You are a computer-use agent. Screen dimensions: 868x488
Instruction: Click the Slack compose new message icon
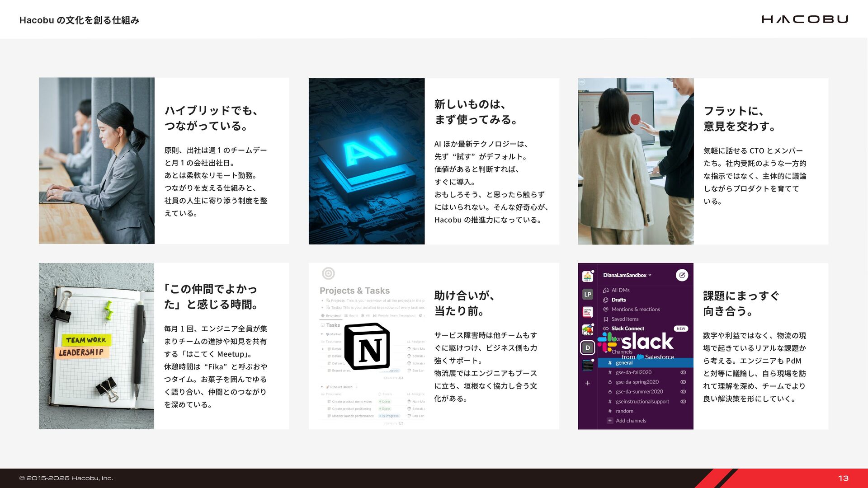pyautogui.click(x=682, y=275)
